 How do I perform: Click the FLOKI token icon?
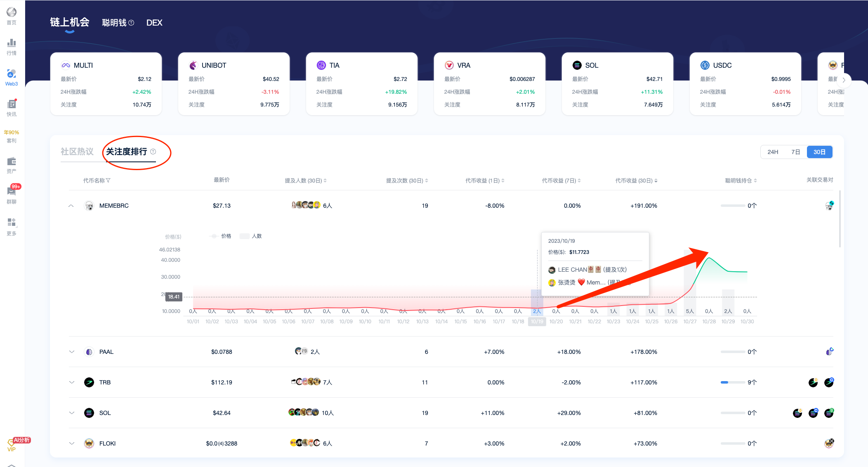tap(89, 443)
